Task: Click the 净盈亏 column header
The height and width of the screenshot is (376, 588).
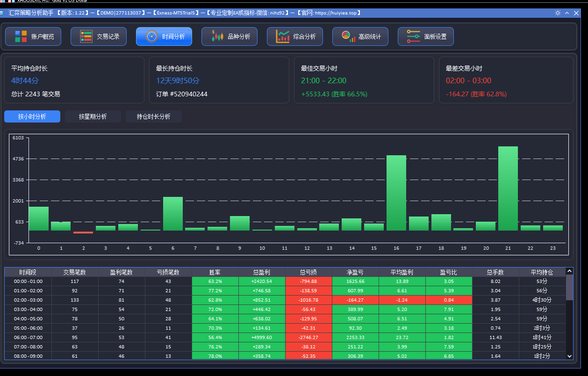Action: pyautogui.click(x=355, y=272)
